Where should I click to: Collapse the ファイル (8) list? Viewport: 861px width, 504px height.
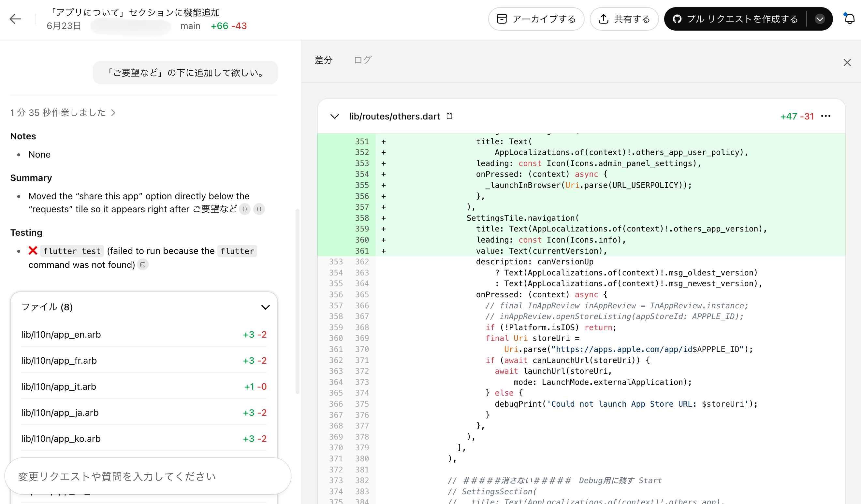pos(266,307)
